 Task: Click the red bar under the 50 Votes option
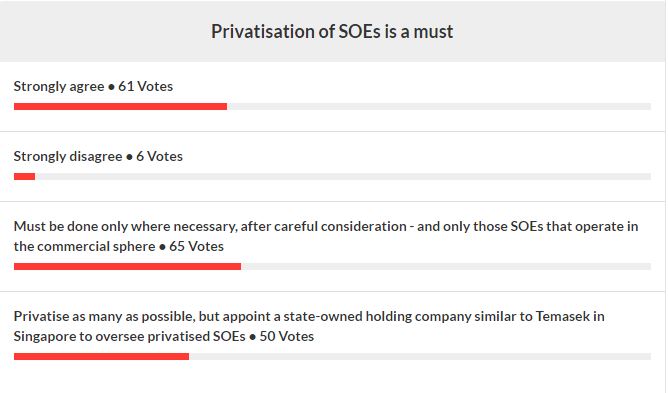coord(101,356)
